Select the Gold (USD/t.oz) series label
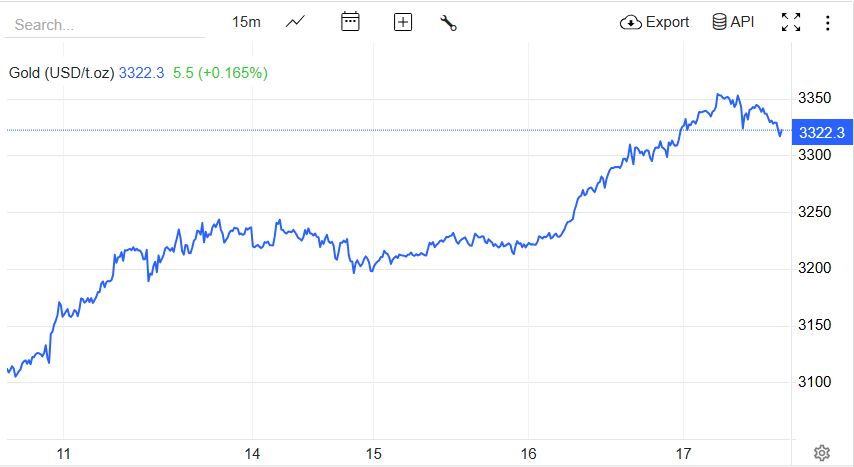 [61, 72]
